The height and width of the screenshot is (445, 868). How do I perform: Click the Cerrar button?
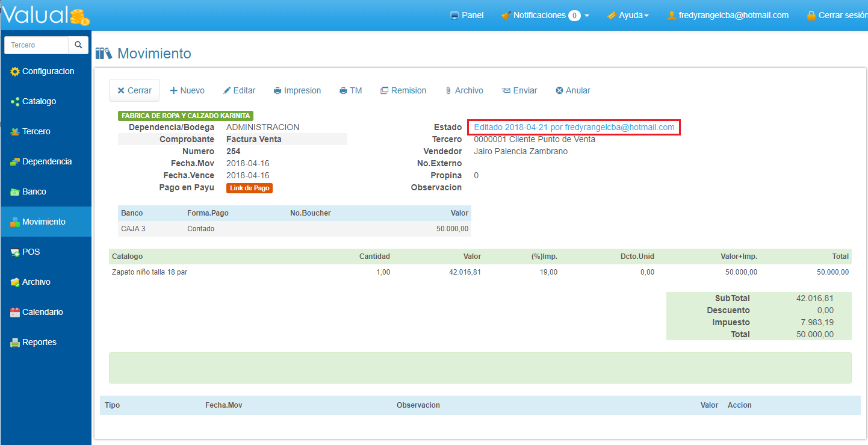(x=134, y=90)
